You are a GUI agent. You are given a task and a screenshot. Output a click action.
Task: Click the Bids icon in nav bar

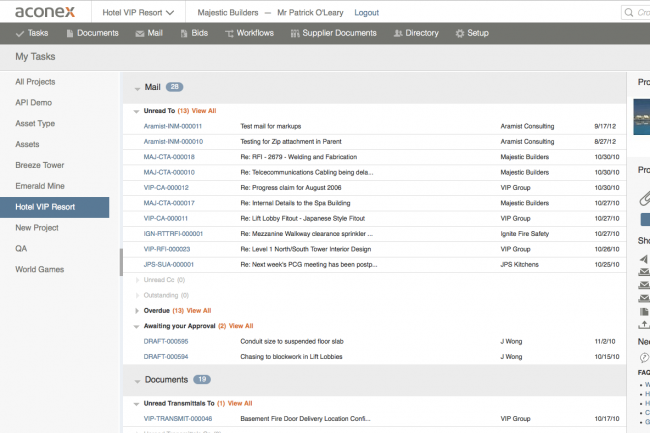coord(184,34)
